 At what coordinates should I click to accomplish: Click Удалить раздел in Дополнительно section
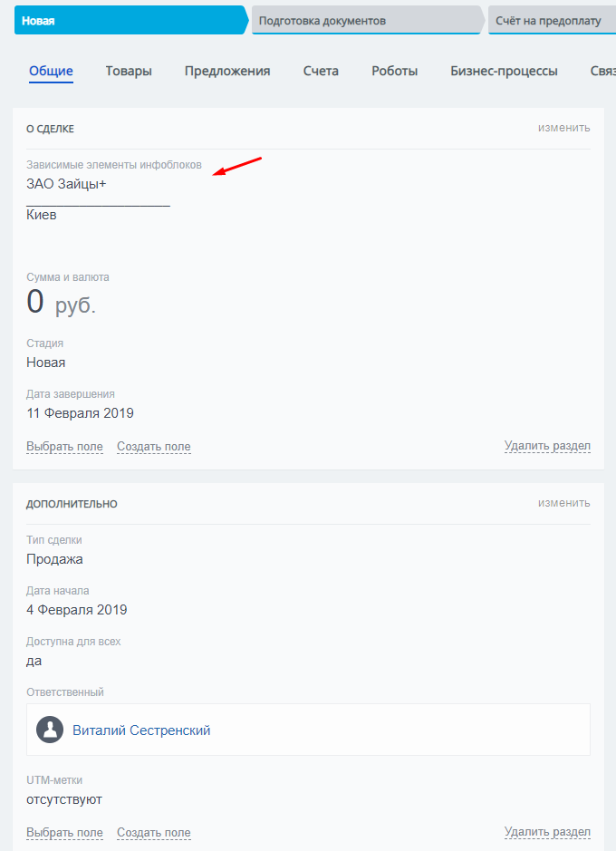pos(547,831)
